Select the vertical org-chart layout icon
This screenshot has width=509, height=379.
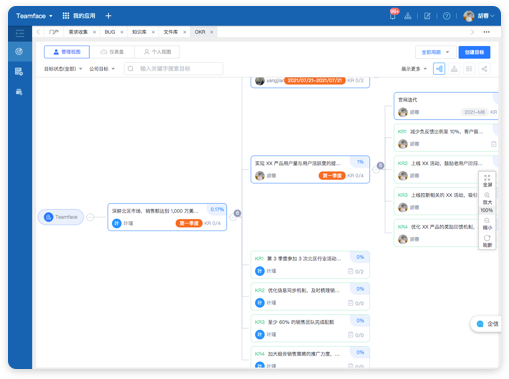coord(454,69)
